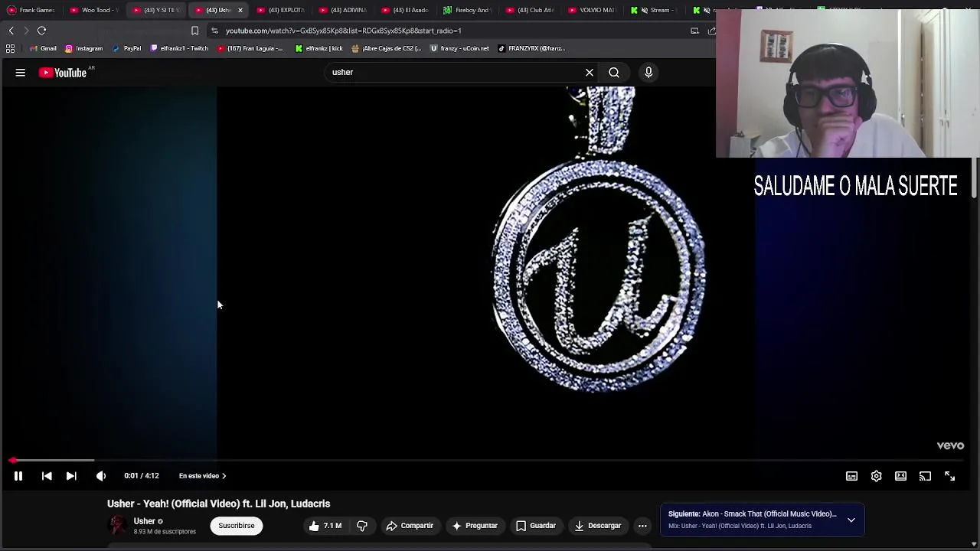Image resolution: width=980 pixels, height=551 pixels.
Task: Expand 'En este video' chapters
Action: point(202,476)
